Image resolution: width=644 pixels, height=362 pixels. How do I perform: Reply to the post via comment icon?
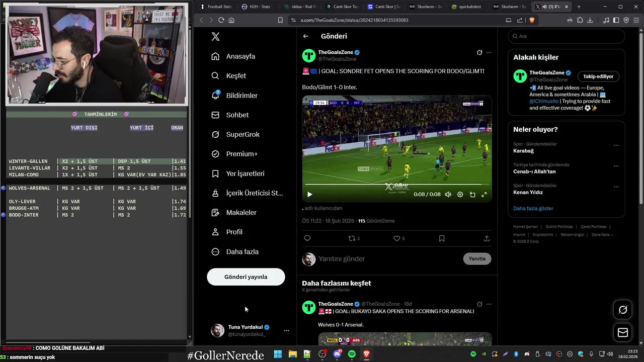307,238
